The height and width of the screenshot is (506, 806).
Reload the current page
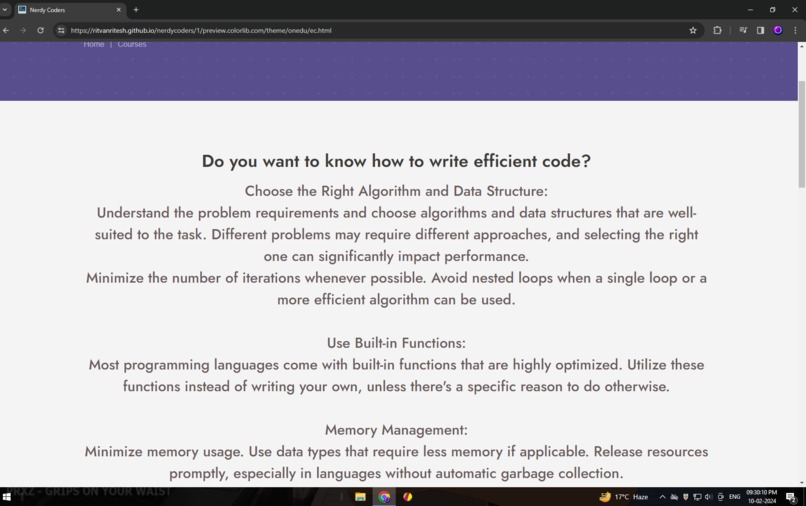click(41, 30)
